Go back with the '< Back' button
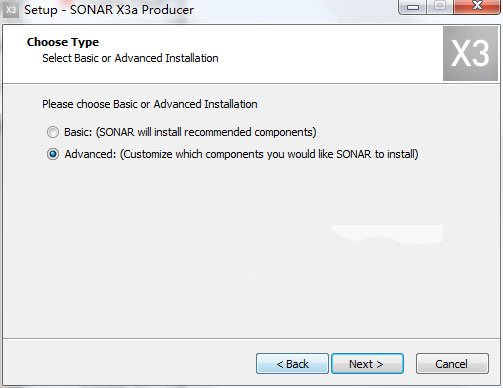 point(292,364)
